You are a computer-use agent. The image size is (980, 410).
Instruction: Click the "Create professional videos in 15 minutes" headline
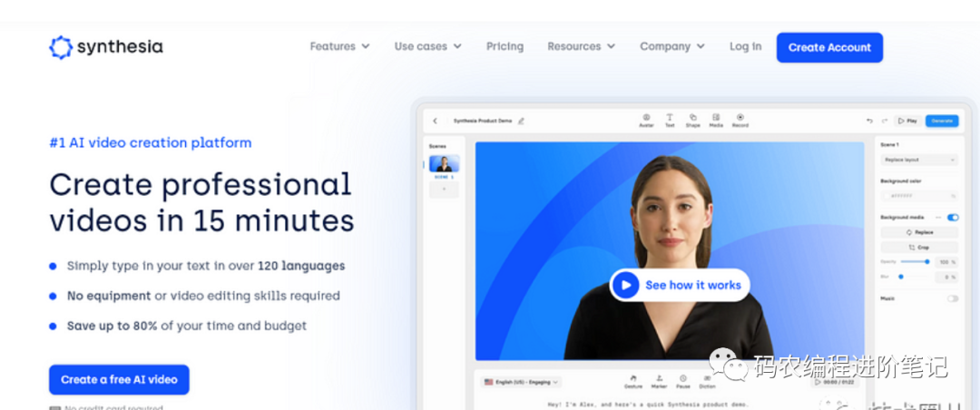point(201,202)
